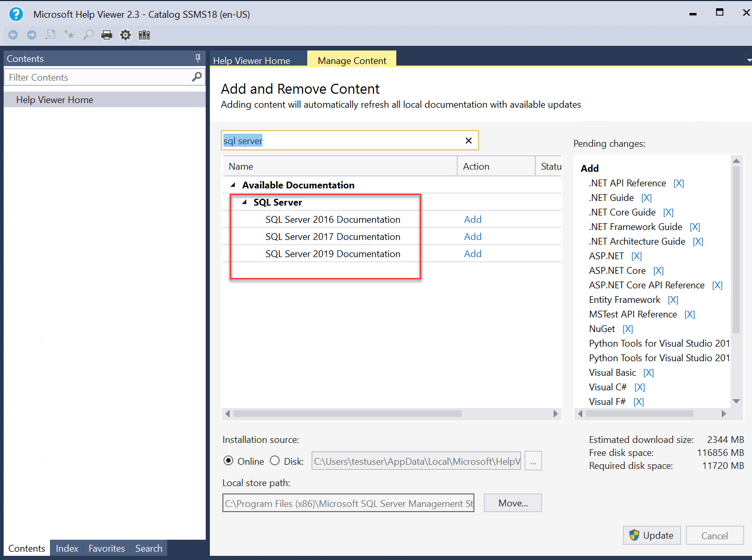
Task: Select the Online installation source
Action: click(228, 461)
